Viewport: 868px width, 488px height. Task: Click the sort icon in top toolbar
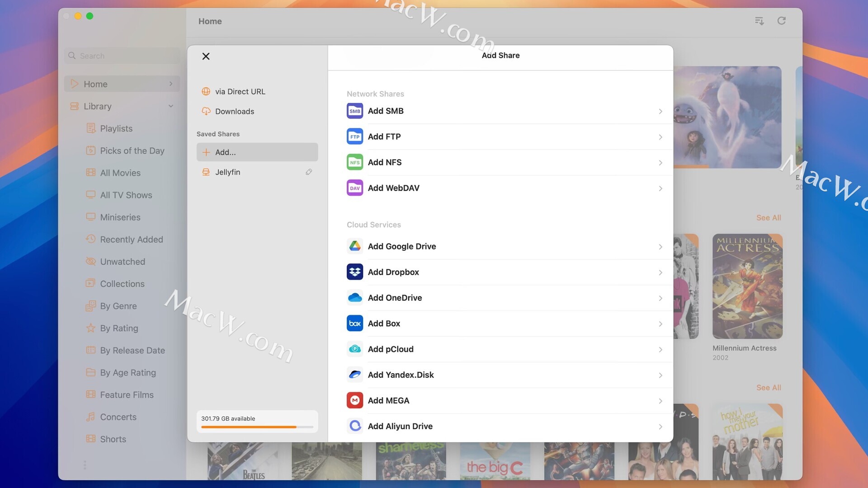click(759, 21)
